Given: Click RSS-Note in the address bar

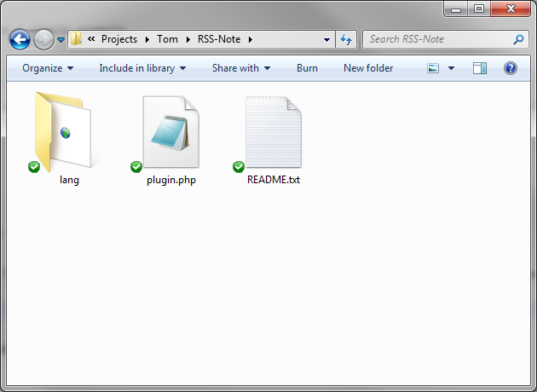Looking at the screenshot, I should click(219, 39).
